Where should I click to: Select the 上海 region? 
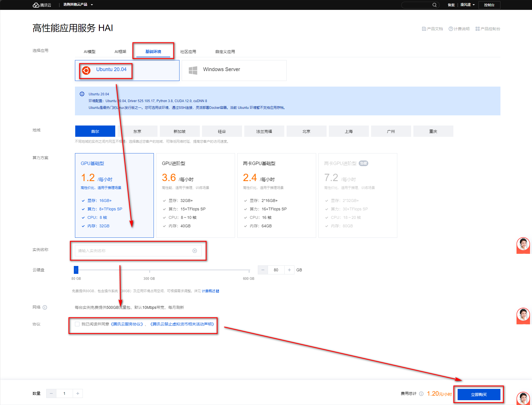349,131
